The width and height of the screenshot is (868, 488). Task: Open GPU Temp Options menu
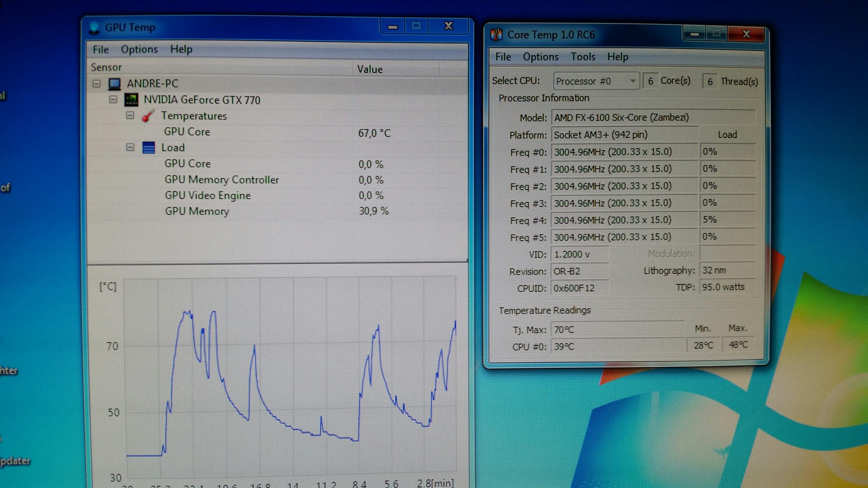click(139, 49)
